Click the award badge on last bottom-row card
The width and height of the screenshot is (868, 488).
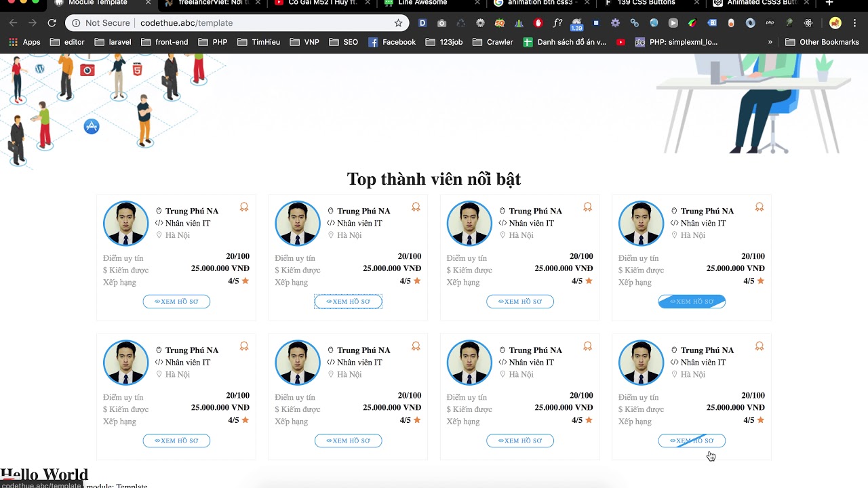click(x=759, y=346)
